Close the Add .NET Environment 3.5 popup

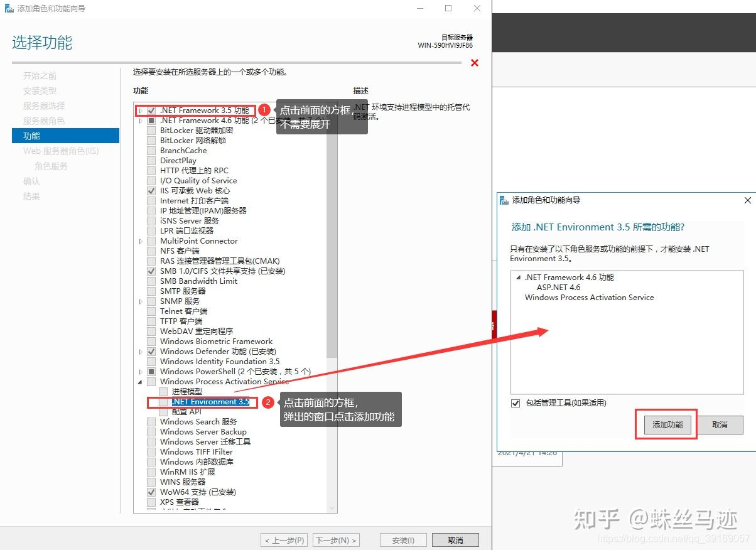747,200
